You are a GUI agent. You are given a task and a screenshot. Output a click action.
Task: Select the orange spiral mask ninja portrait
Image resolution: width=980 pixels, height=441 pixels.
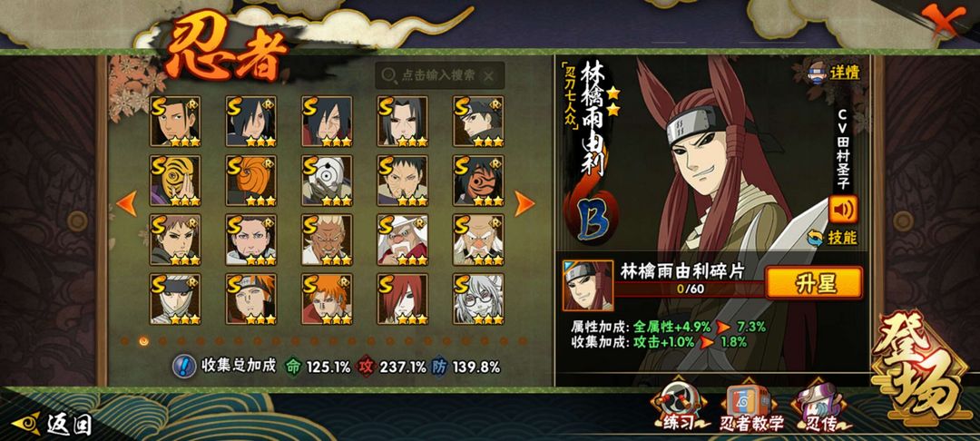tap(250, 181)
